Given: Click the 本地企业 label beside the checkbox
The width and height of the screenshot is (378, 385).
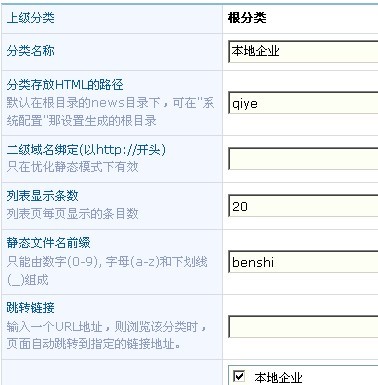Looking at the screenshot, I should tap(278, 377).
